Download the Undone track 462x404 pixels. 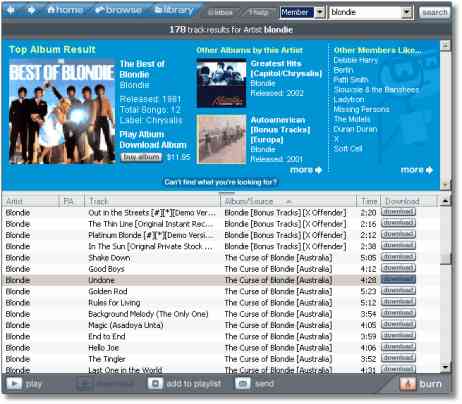398,279
